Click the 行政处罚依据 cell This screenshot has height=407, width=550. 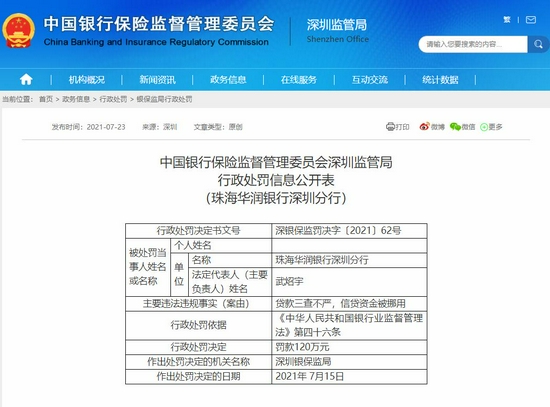click(199, 325)
